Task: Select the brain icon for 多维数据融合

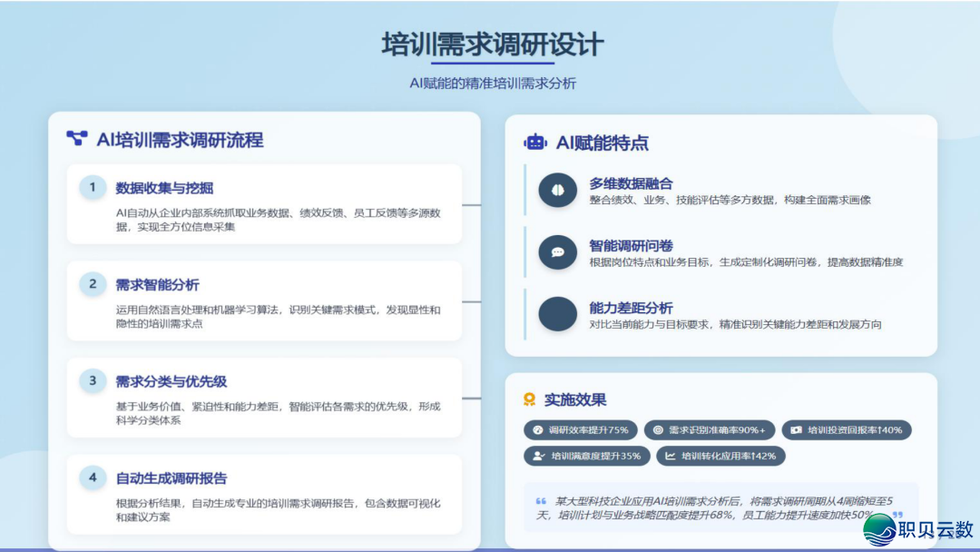Action: pyautogui.click(x=557, y=190)
